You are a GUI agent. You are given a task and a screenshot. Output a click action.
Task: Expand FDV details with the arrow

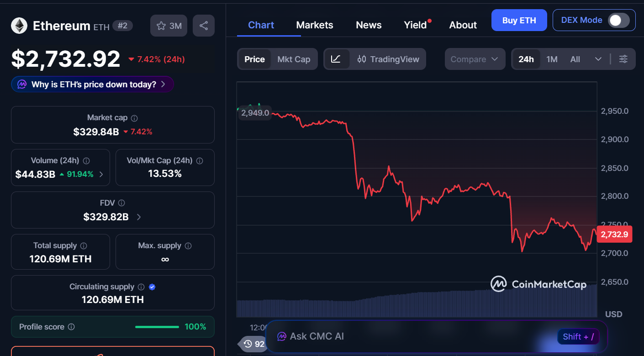pos(138,217)
